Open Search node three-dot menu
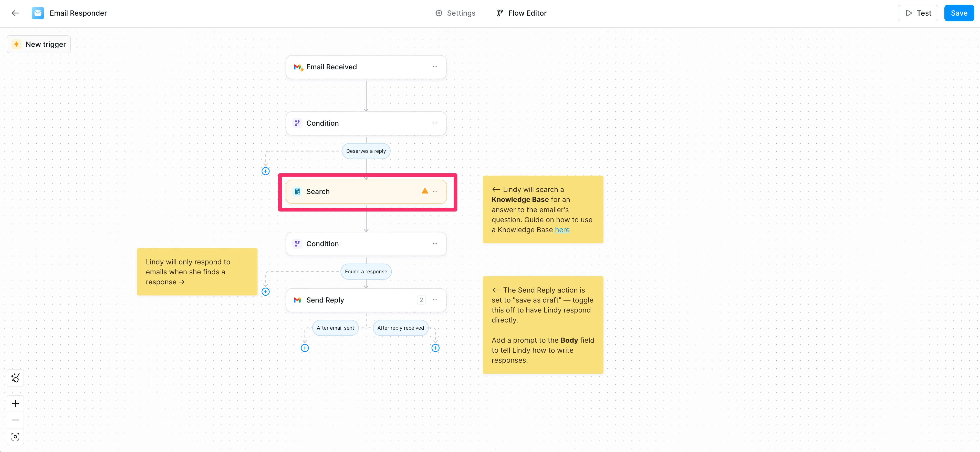This screenshot has height=452, width=980. (435, 191)
